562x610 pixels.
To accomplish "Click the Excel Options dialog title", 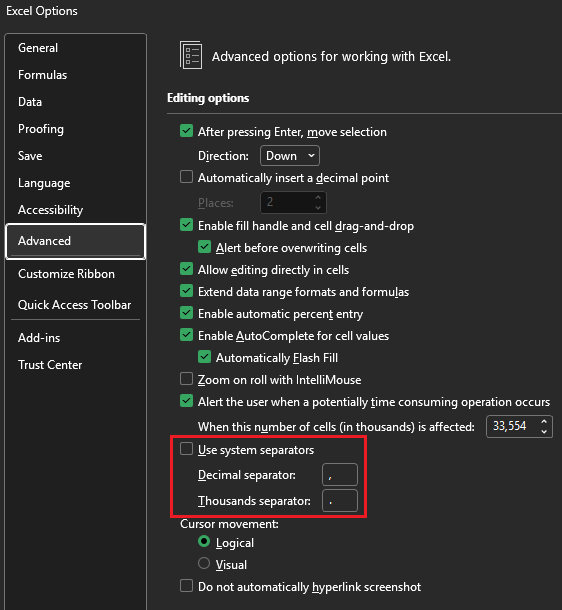I will (42, 11).
